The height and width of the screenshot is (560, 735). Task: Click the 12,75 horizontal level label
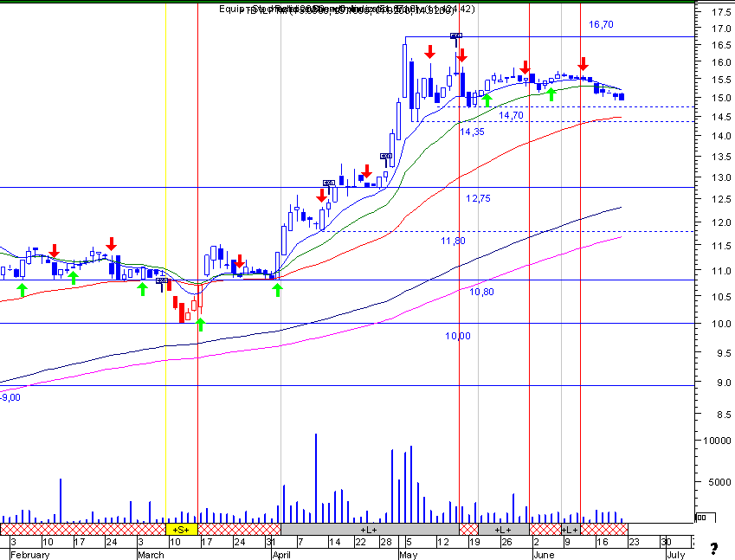click(478, 198)
